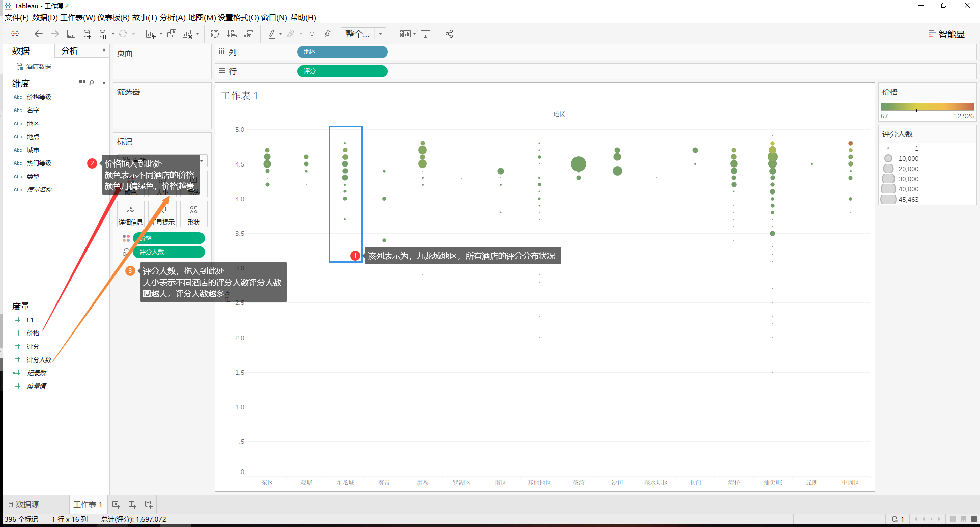Open the dimensions pane menu arrow
980x527 pixels.
[104, 82]
